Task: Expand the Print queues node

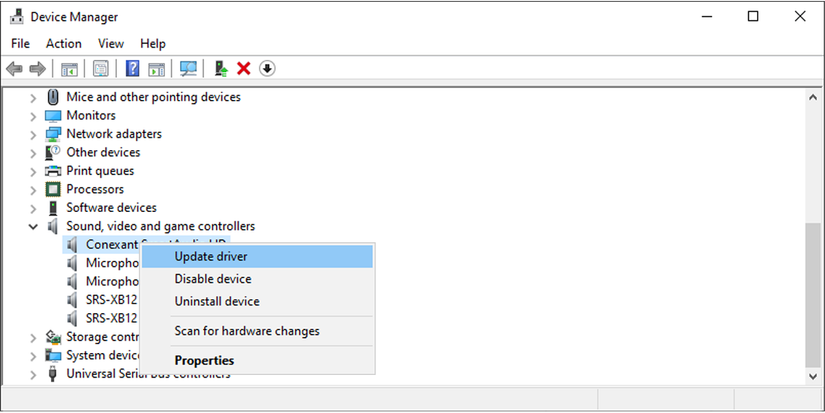Action: (33, 172)
